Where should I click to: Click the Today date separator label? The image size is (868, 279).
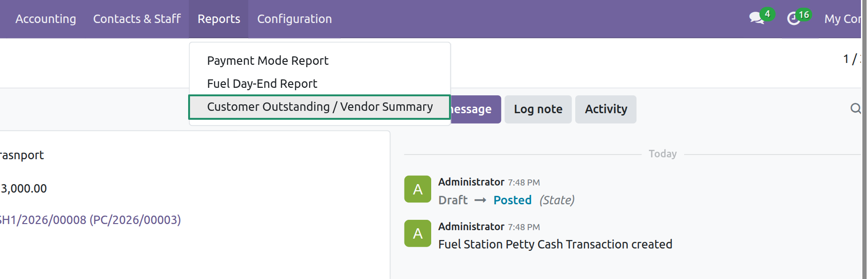point(662,154)
